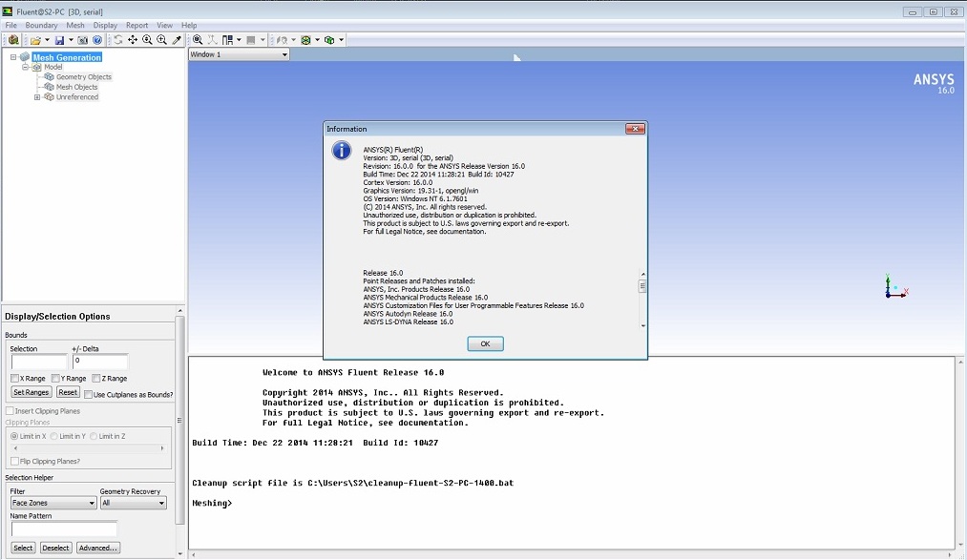
Task: Select the zoom in/out magnifier tool
Action: click(x=147, y=40)
